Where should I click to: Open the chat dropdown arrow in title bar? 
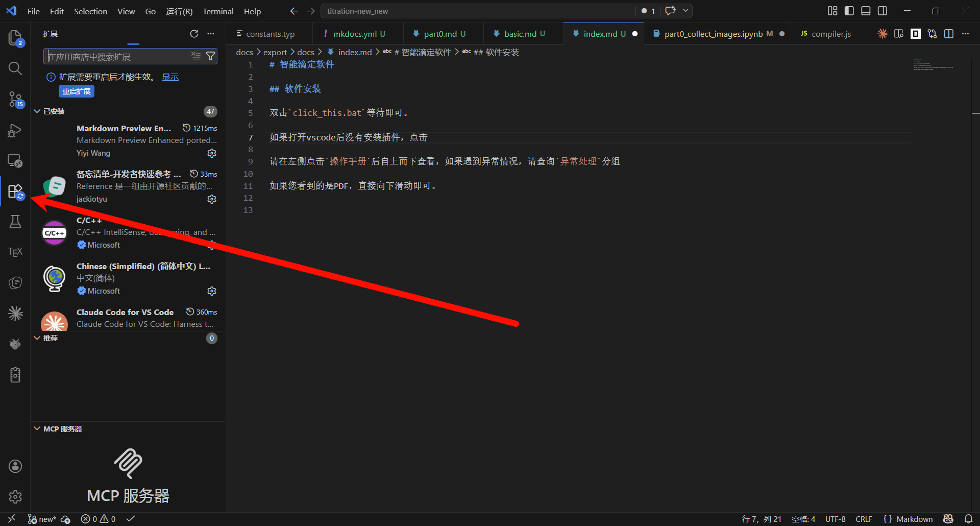[x=685, y=11]
